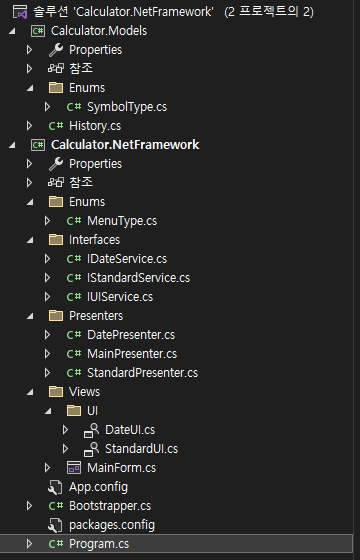Click the Interfaces folder icon

(x=56, y=240)
